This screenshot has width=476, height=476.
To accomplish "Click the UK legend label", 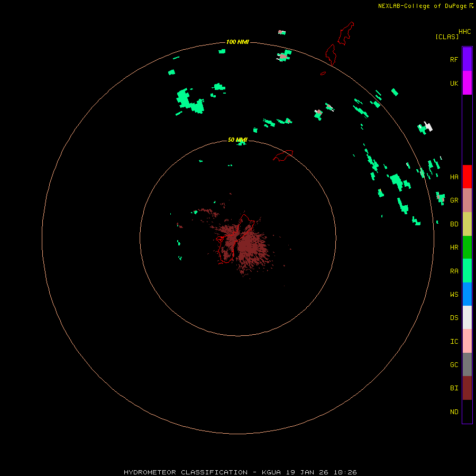I will pyautogui.click(x=454, y=83).
